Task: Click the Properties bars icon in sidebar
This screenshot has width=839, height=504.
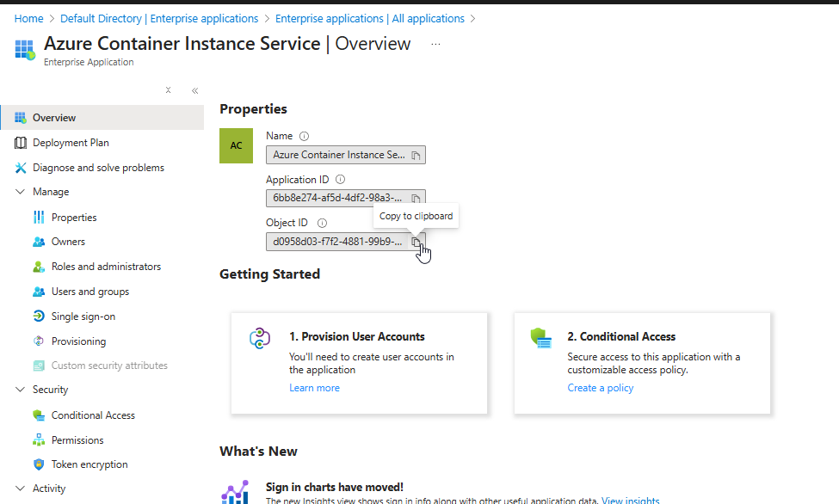Action: (39, 218)
